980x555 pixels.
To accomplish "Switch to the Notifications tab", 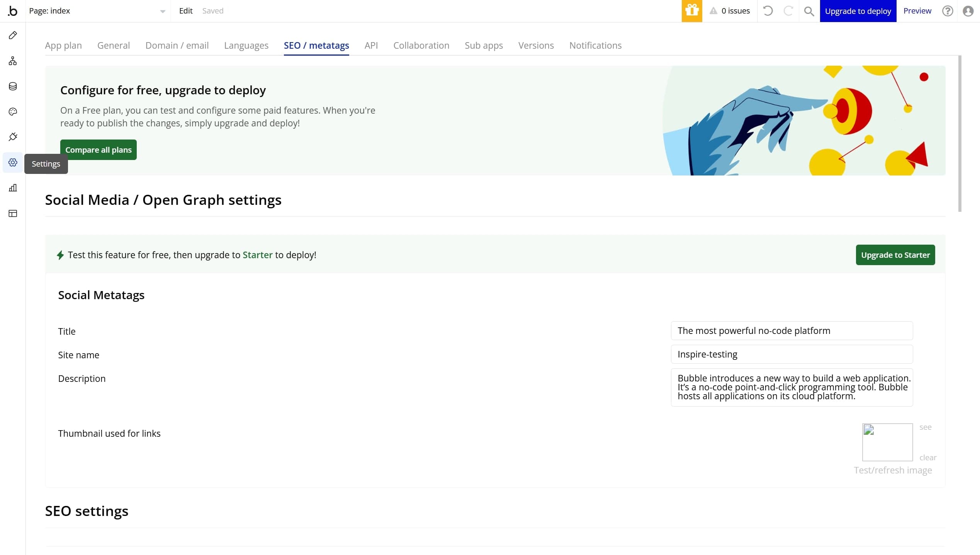I will click(595, 46).
